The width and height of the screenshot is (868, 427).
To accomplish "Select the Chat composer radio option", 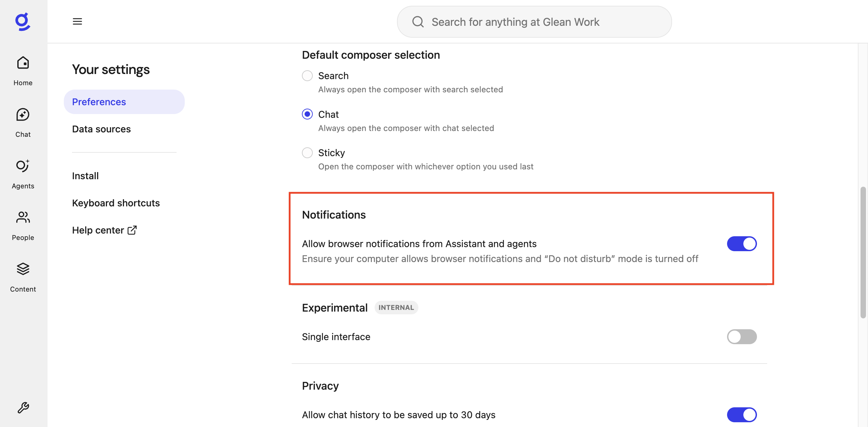I will pos(307,114).
